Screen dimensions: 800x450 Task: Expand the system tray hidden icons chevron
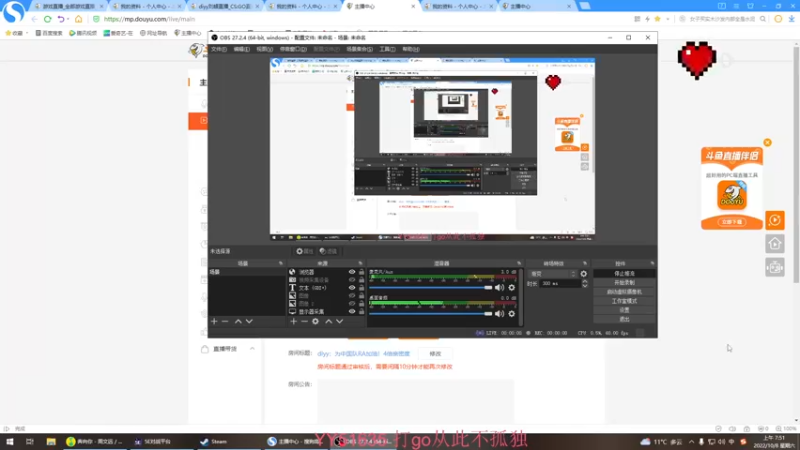point(691,442)
